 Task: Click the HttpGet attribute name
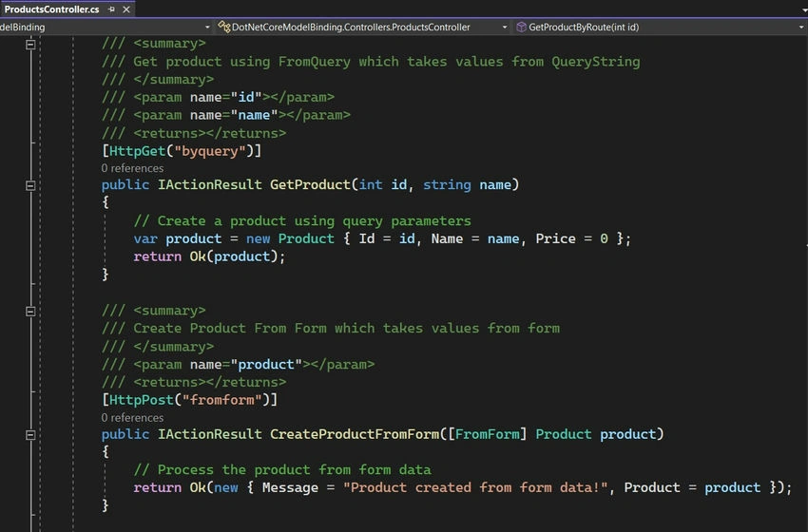(x=138, y=151)
